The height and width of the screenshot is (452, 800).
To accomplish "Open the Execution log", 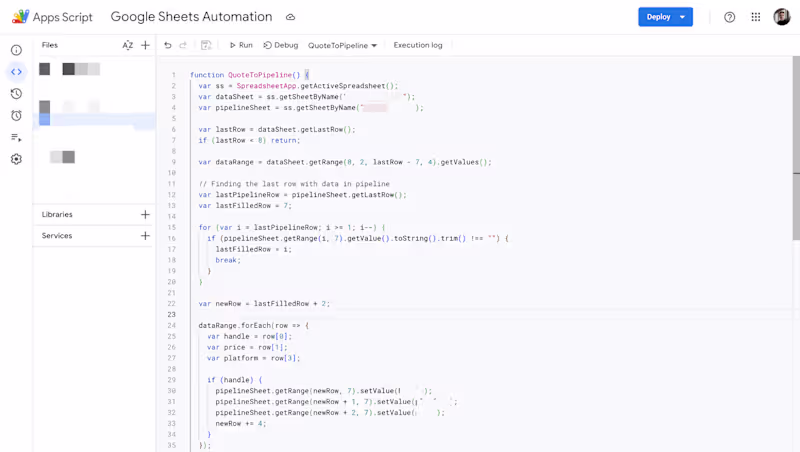I will (418, 45).
